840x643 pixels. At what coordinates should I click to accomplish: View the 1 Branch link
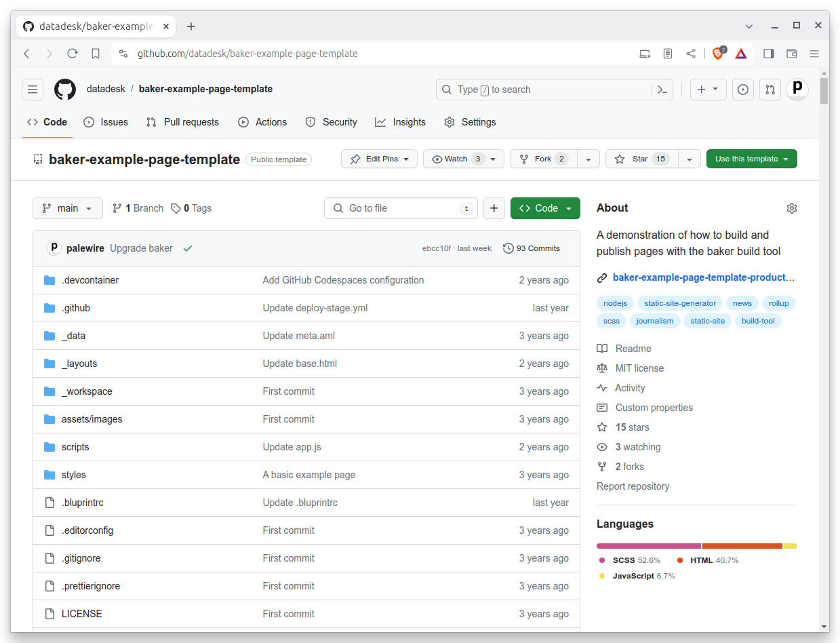pos(138,208)
